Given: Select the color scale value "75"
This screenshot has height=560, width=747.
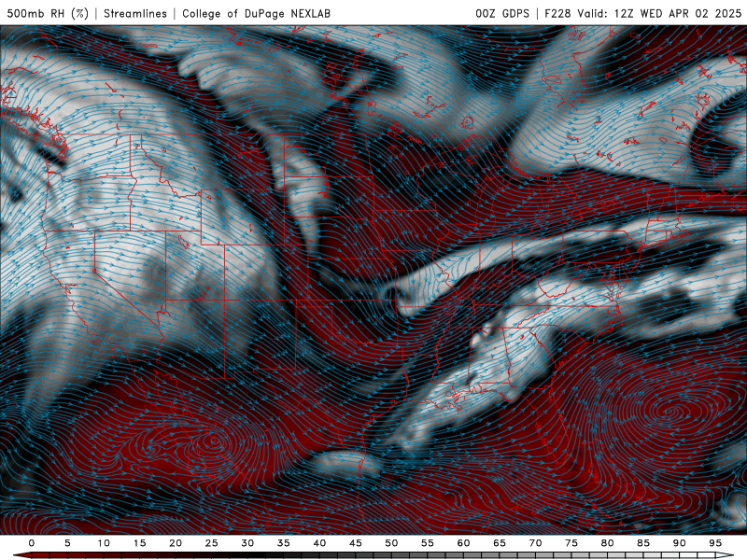Looking at the screenshot, I should click(x=571, y=543).
